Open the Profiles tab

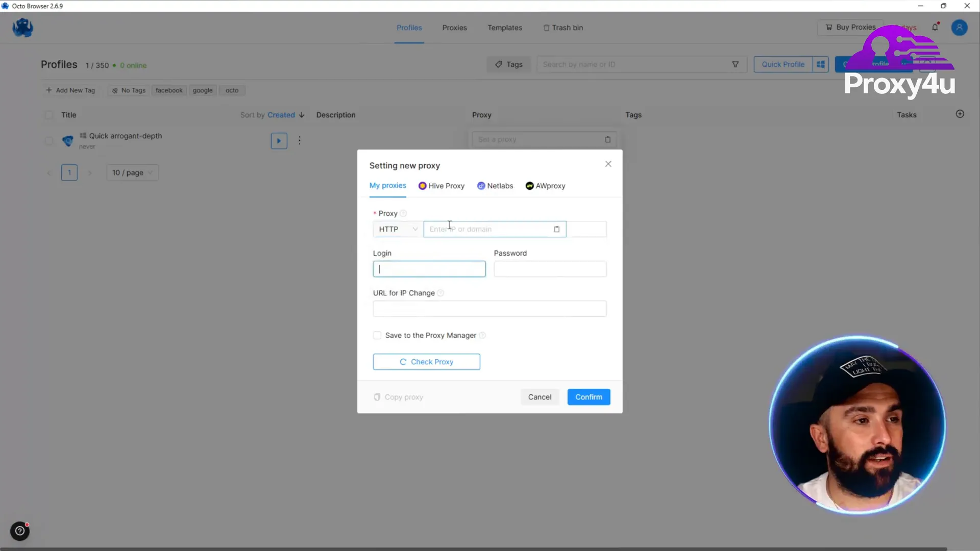[x=409, y=28]
